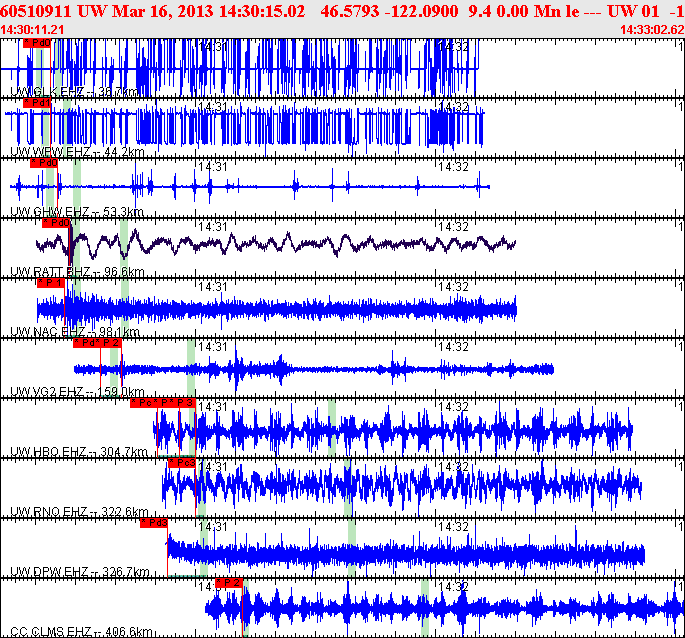
Task: Click station label CC CLMS EHZ 406.6km
Action: pyautogui.click(x=81, y=631)
